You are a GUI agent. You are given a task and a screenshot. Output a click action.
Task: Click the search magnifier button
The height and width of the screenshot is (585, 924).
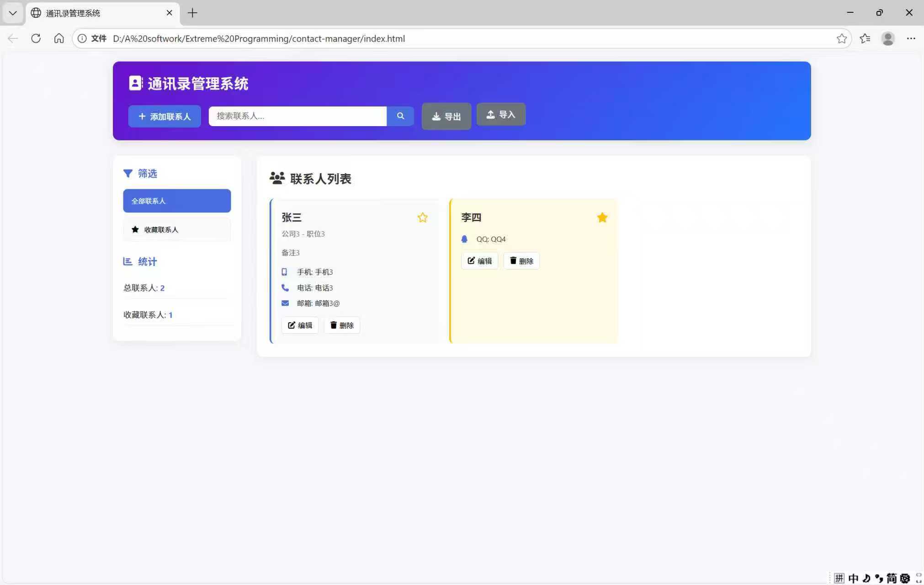(x=400, y=116)
